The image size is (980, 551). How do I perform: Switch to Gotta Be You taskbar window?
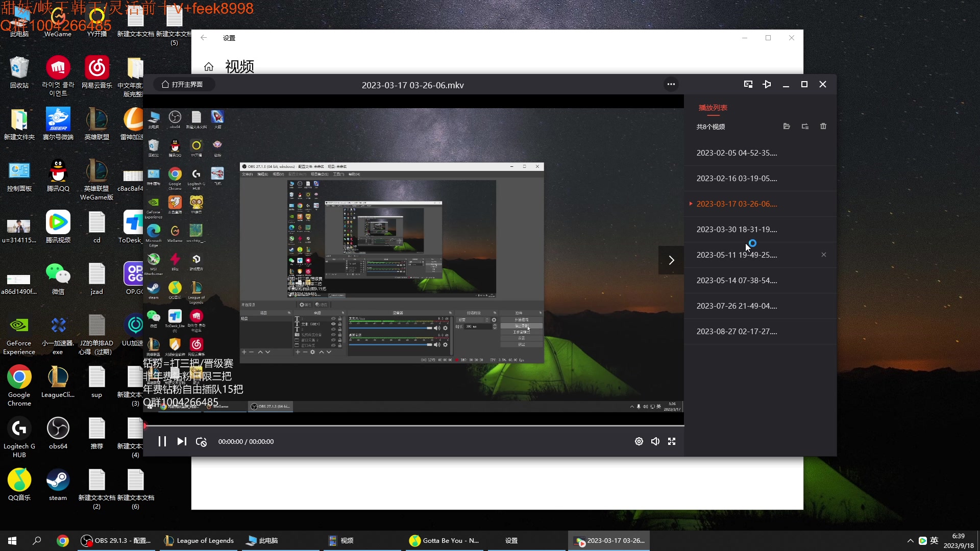click(445, 541)
